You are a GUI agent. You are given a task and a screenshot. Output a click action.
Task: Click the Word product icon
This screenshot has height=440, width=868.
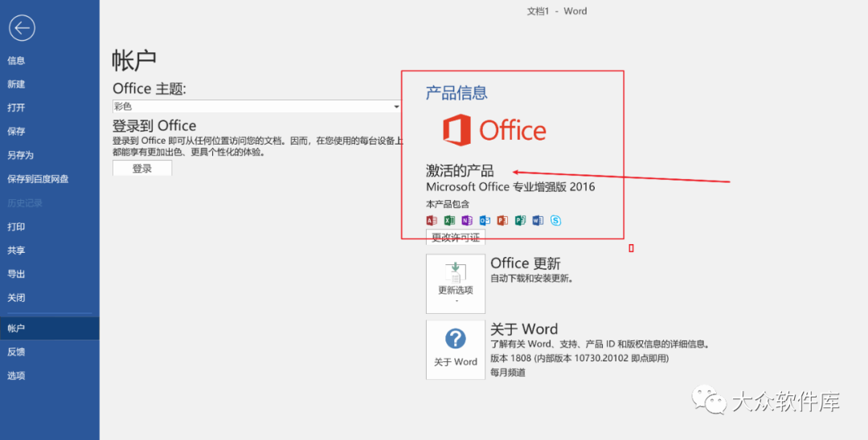point(538,221)
